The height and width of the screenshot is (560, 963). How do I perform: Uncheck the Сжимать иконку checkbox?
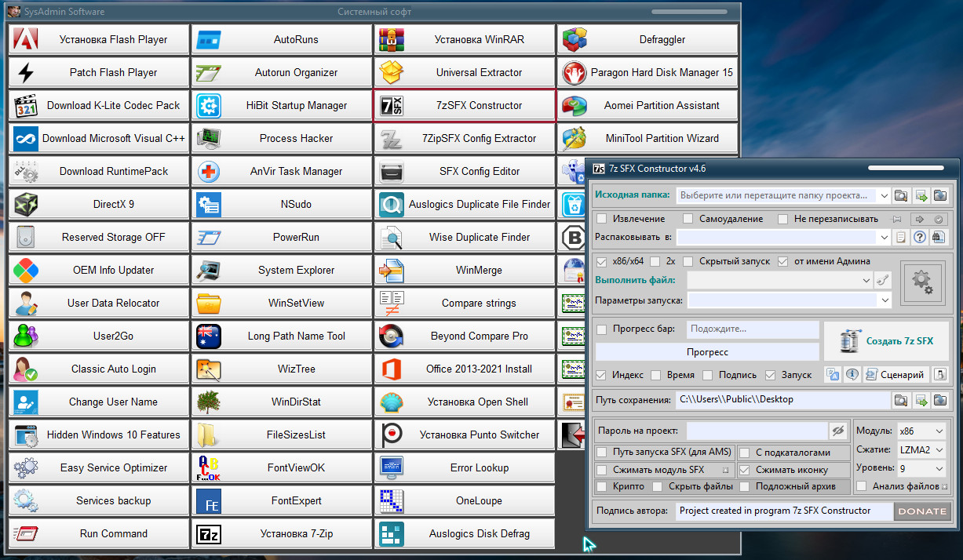coord(745,470)
